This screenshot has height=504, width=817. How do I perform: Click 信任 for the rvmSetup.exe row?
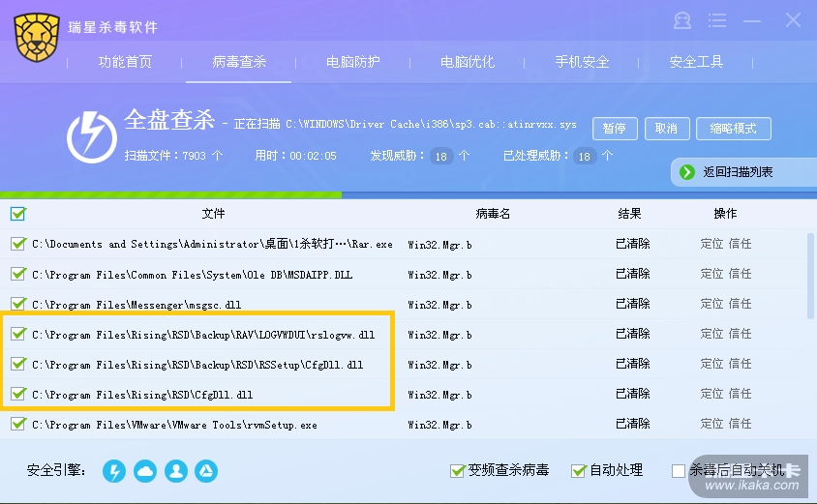point(740,424)
